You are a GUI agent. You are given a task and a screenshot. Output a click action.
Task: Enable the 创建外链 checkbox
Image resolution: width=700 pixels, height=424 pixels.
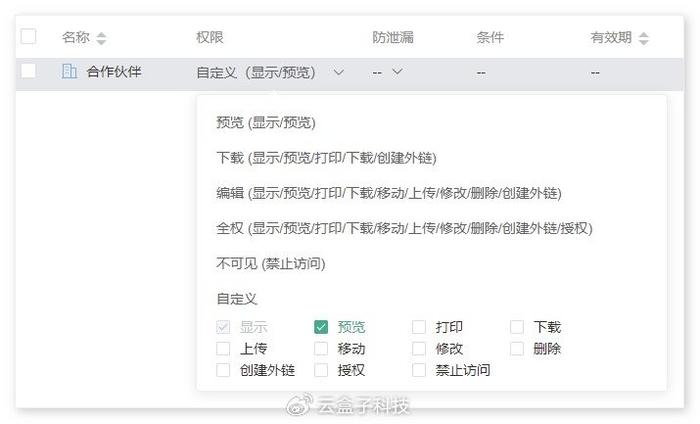[223, 370]
